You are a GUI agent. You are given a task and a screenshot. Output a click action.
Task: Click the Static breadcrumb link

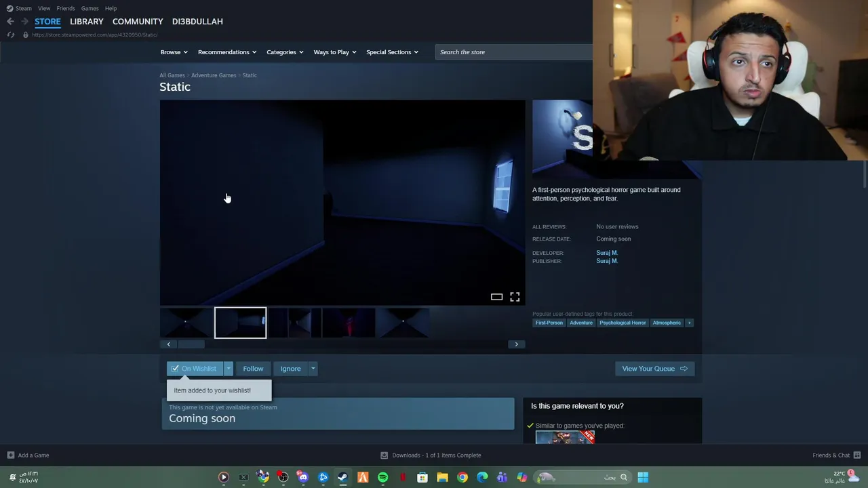[250, 75]
